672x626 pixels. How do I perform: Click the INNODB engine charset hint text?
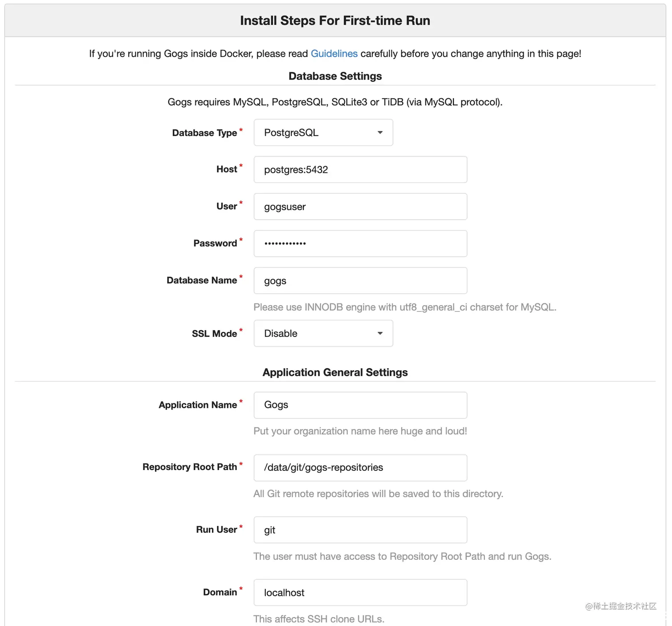click(x=405, y=307)
